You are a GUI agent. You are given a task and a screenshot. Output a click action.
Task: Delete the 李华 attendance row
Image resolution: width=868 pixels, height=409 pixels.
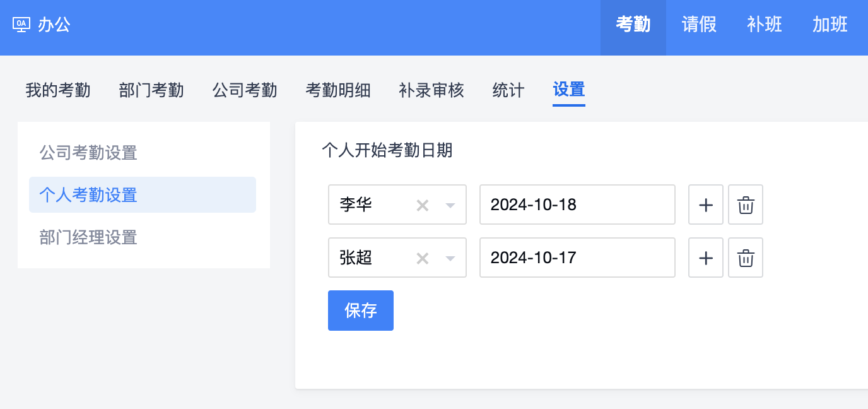click(x=746, y=204)
